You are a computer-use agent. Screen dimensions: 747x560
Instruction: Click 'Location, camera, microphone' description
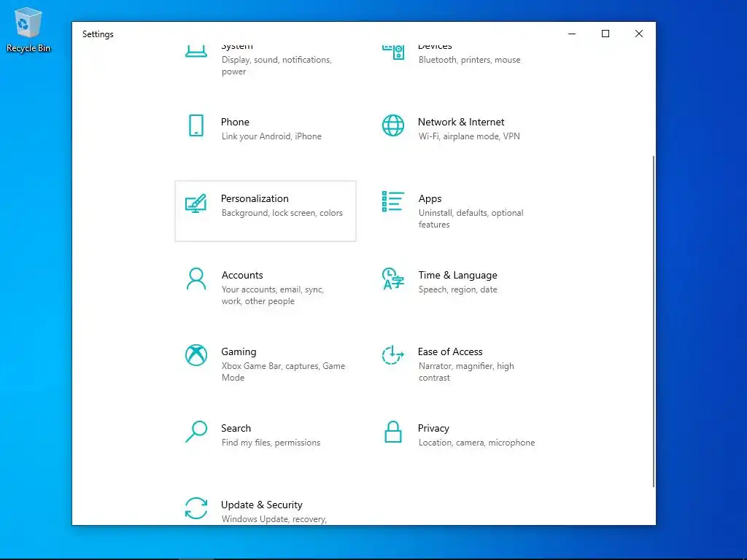pyautogui.click(x=476, y=443)
